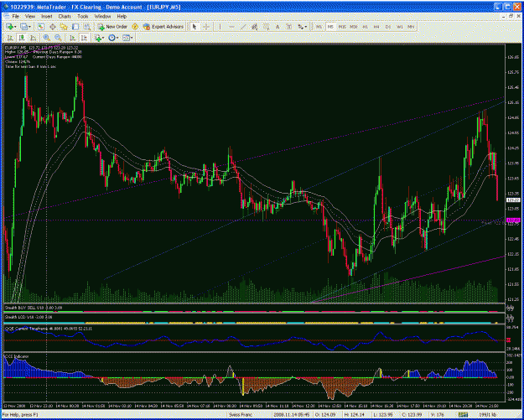Viewport: 524px width, 420px height.
Task: Switch to the D1 timeframe
Action: tap(388, 27)
